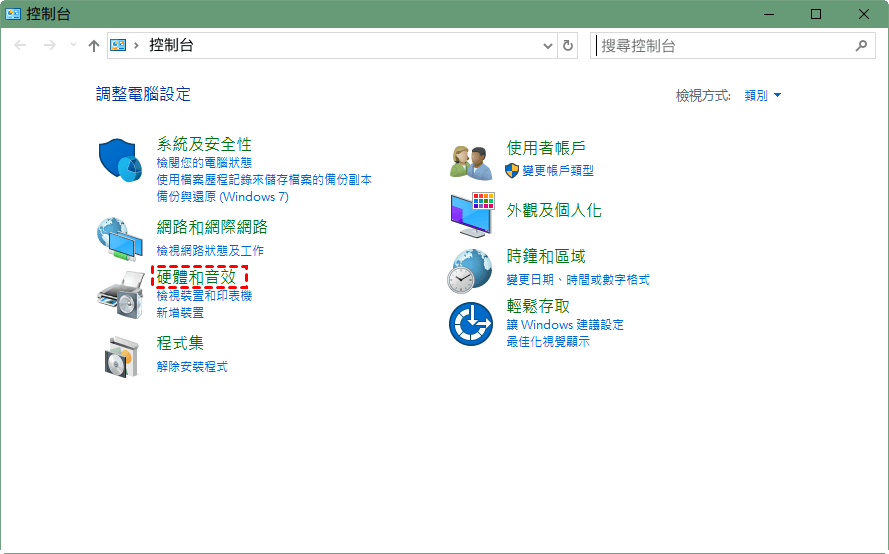Open the 使用者帳戶 category link

(x=546, y=148)
